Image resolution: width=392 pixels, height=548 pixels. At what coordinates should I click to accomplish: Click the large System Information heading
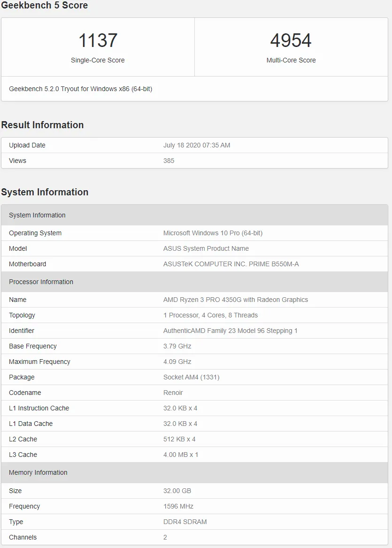45,192
